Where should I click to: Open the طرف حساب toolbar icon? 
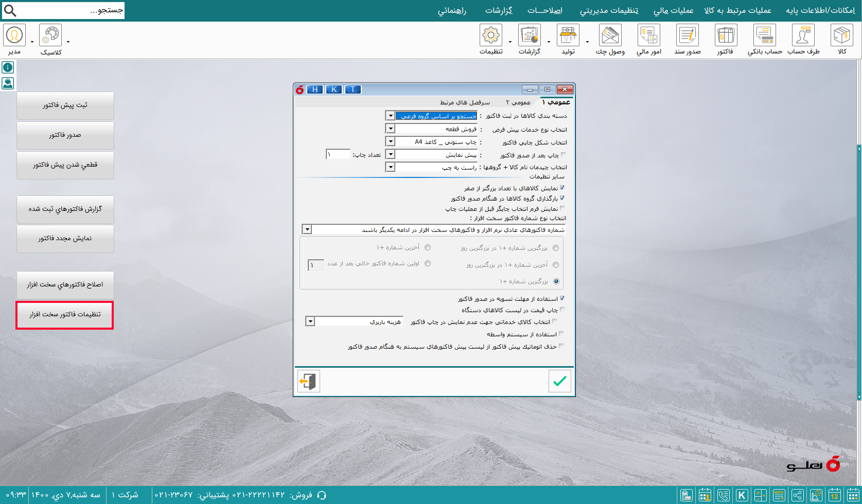tap(803, 35)
